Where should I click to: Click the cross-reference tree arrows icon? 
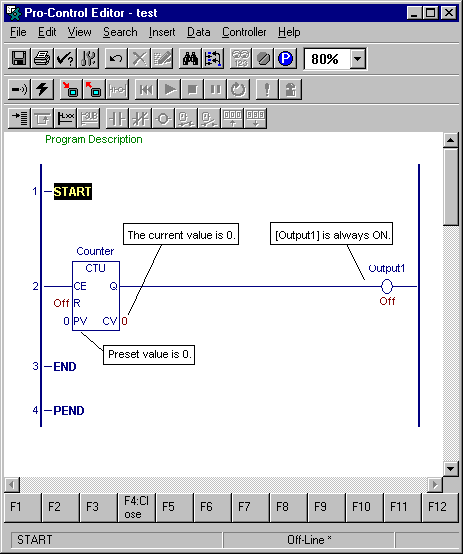[213, 58]
